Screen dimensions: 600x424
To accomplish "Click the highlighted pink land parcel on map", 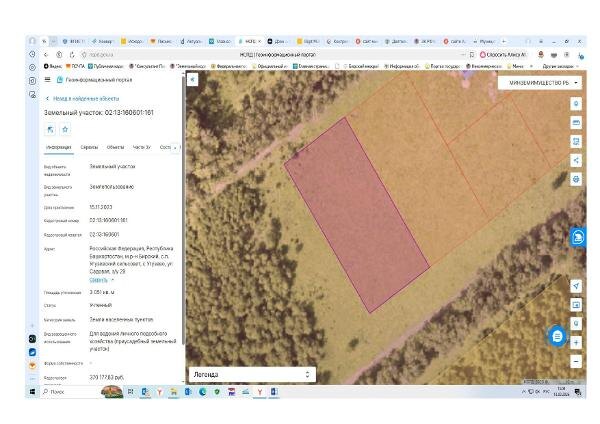I will click(x=356, y=215).
